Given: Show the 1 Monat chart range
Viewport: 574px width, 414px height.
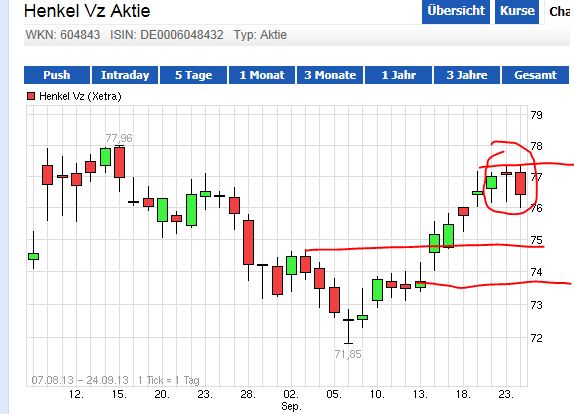Looking at the screenshot, I should (262, 75).
